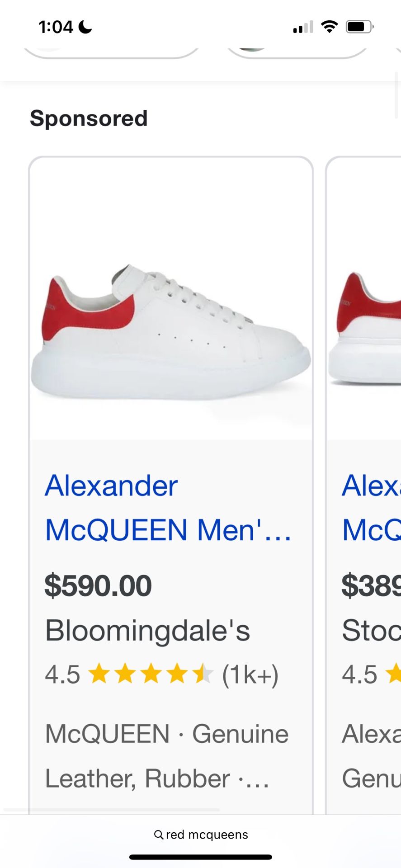Tap the gold star rating under Bloomingdale's
401x868 pixels.
point(151,674)
